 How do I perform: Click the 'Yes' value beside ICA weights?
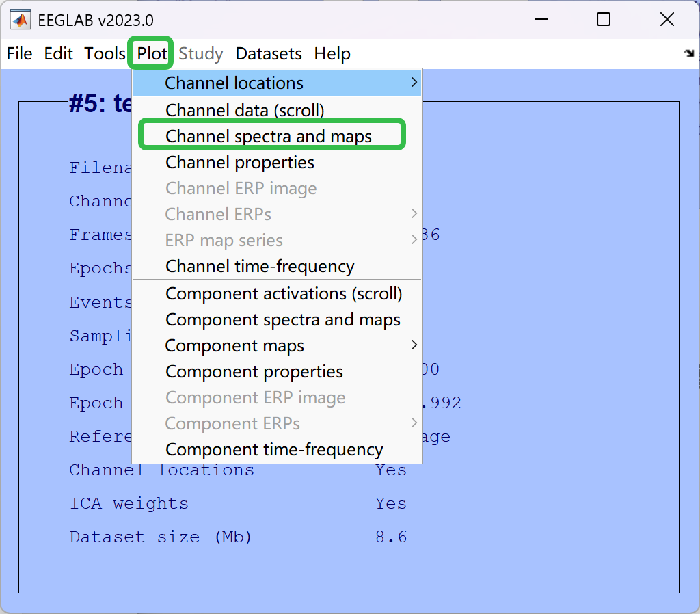coord(391,503)
